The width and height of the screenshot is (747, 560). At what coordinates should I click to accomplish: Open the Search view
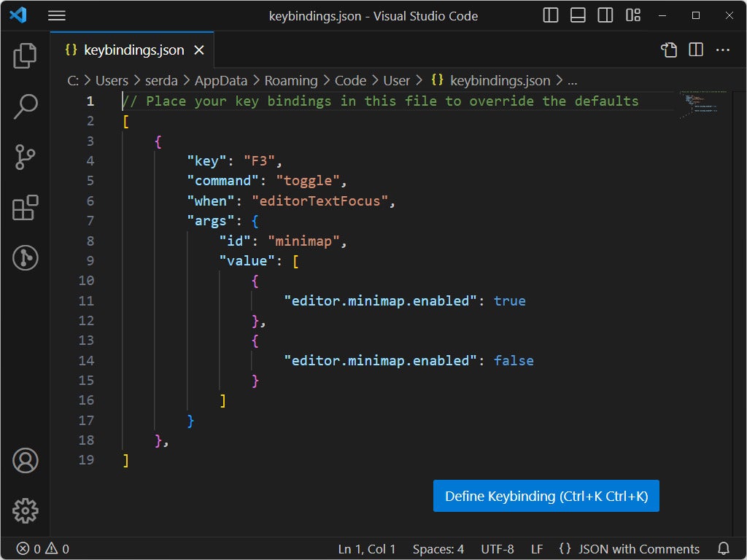(25, 106)
